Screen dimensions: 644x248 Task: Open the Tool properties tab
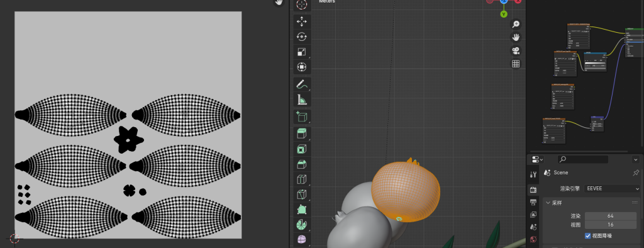[x=533, y=174]
